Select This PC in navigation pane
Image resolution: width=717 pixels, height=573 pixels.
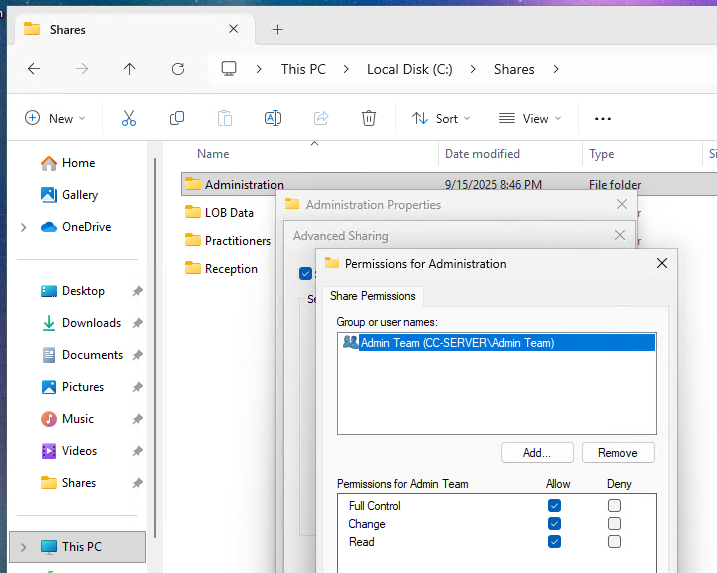pyautogui.click(x=77, y=547)
